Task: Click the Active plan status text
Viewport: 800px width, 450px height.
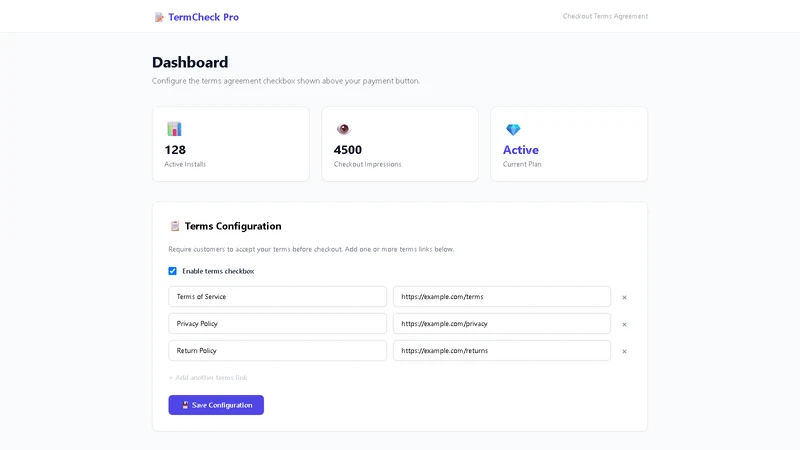Action: coord(520,150)
